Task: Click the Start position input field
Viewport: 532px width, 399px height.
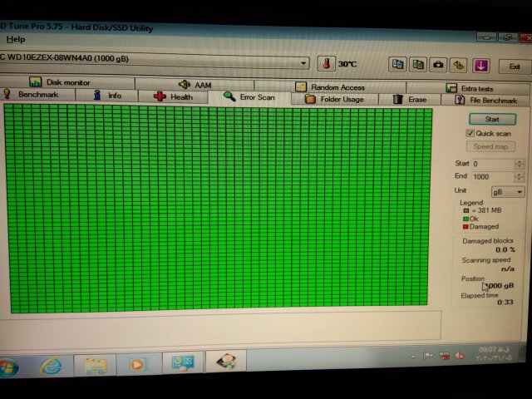Action: point(493,164)
